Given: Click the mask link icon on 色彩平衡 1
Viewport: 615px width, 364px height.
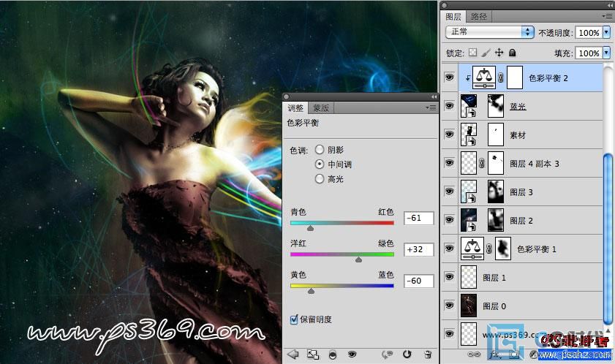Looking at the screenshot, I should [x=489, y=249].
